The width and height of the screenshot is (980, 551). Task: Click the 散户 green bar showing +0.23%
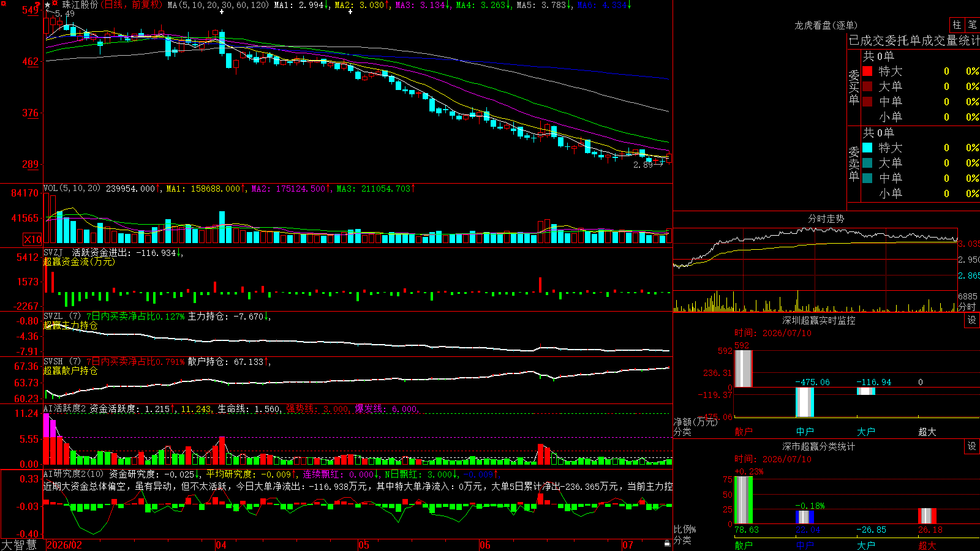tap(744, 500)
